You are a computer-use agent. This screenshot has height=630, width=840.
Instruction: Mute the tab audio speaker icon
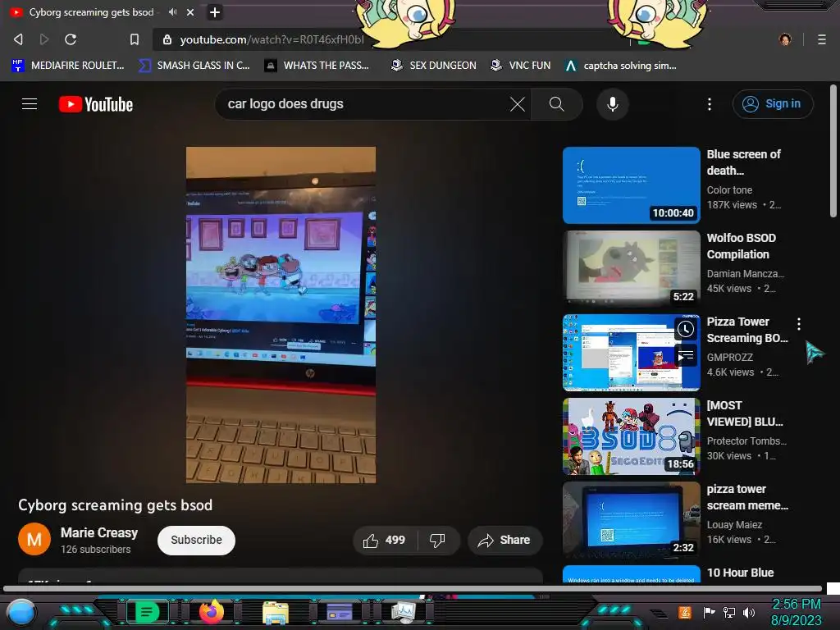pos(172,11)
